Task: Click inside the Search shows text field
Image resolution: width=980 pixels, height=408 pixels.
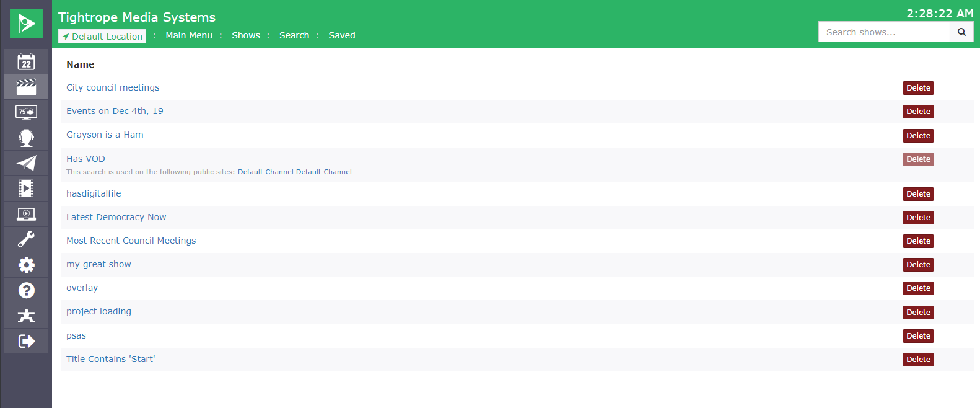Action: pos(884,32)
